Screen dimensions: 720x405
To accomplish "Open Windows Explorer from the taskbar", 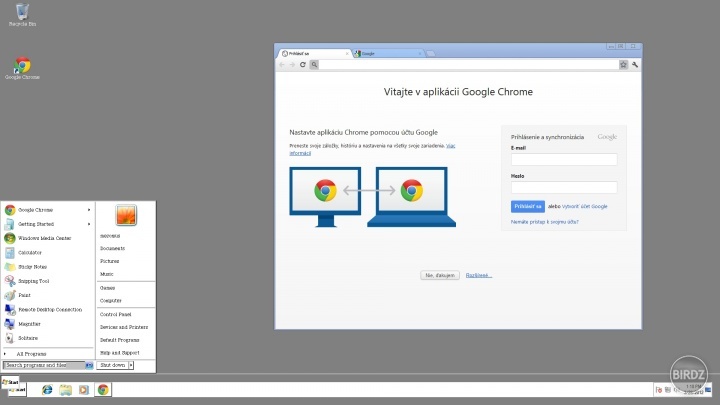I will 65,390.
